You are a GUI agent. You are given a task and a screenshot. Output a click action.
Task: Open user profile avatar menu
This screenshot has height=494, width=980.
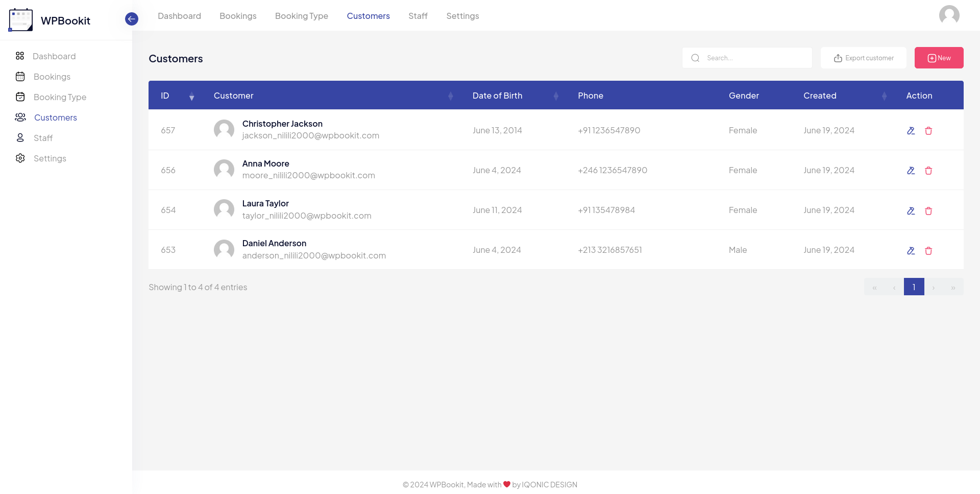[949, 15]
